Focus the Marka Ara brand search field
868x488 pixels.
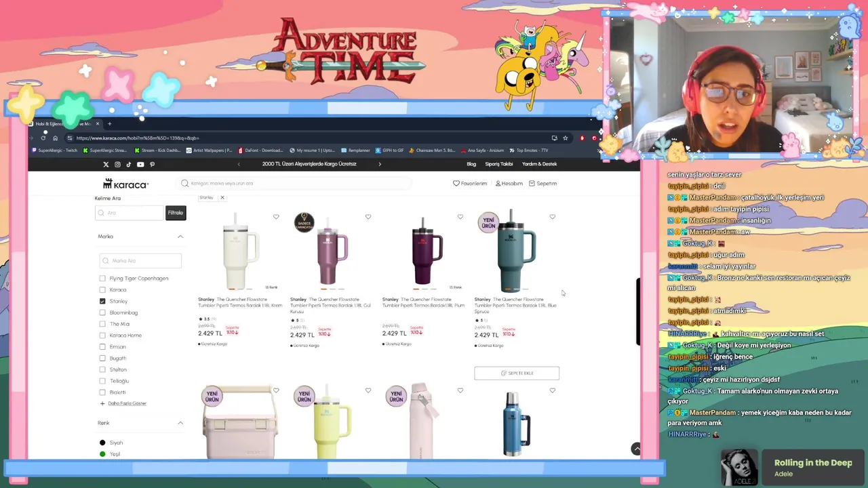[140, 261]
